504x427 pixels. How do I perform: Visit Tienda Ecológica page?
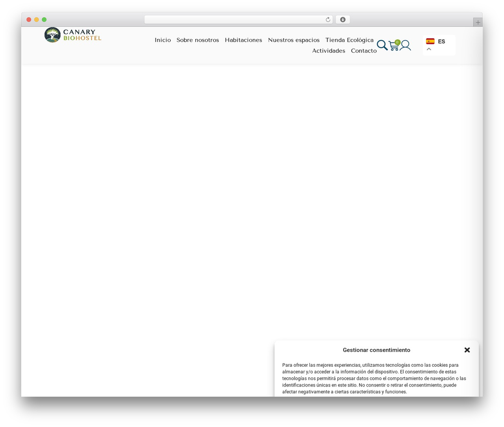pyautogui.click(x=349, y=40)
